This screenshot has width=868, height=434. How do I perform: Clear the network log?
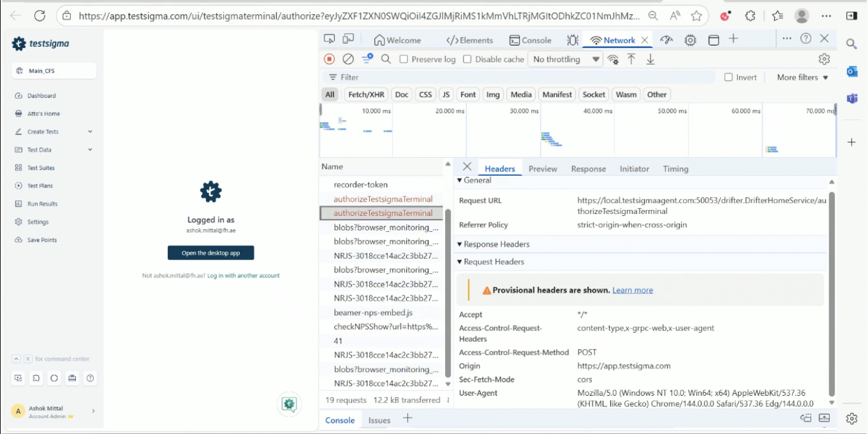348,59
